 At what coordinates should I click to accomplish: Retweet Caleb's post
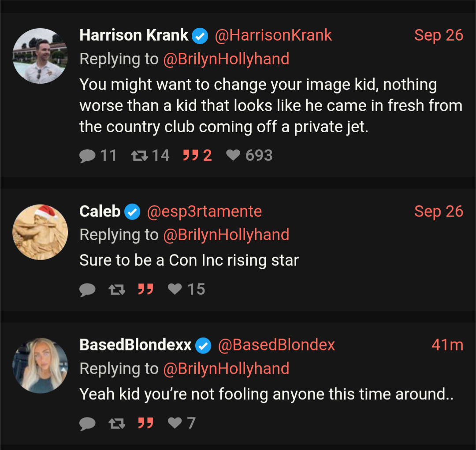pos(117,290)
